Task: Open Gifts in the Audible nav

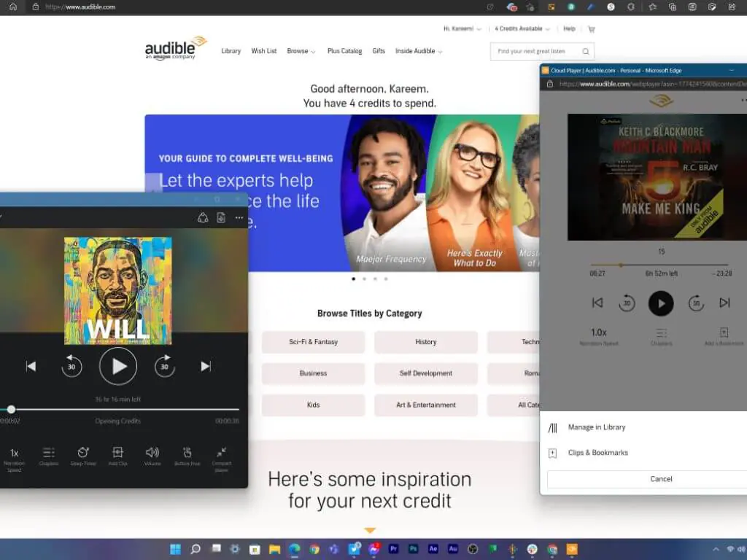Action: [379, 51]
